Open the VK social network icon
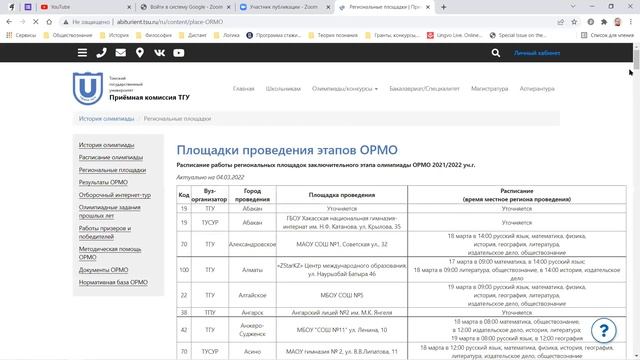This screenshot has width=640, height=360. pos(159,53)
